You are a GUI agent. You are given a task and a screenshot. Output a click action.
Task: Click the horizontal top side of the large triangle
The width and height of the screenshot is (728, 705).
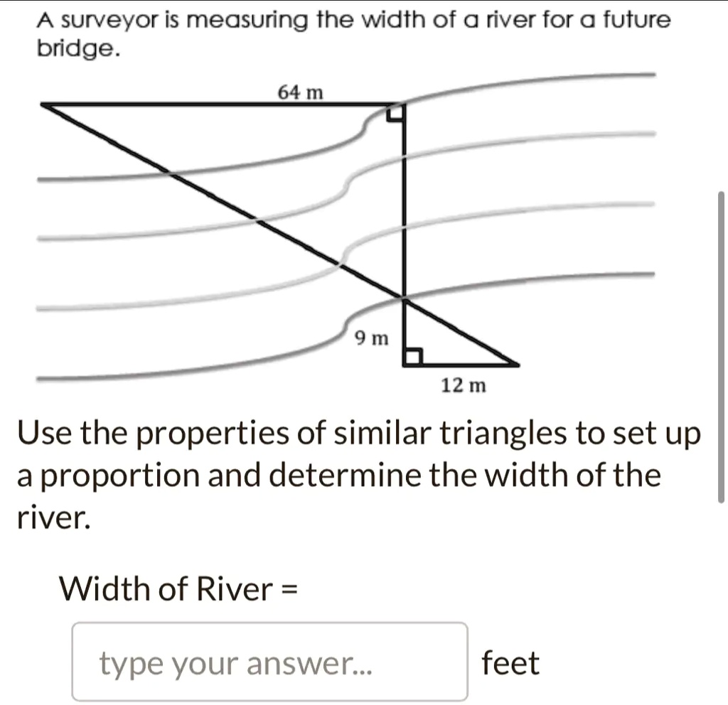213,104
